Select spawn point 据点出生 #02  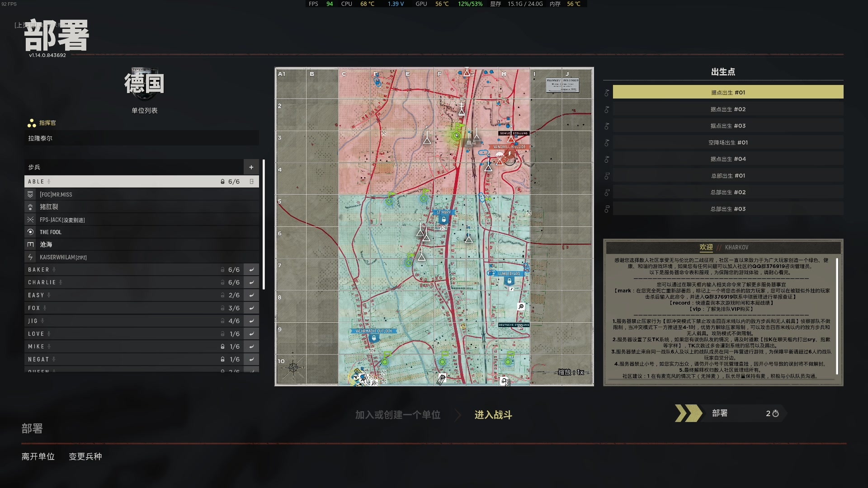click(728, 109)
